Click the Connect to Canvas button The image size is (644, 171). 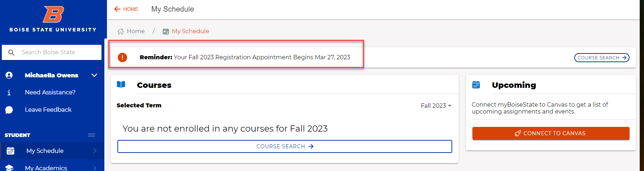551,133
